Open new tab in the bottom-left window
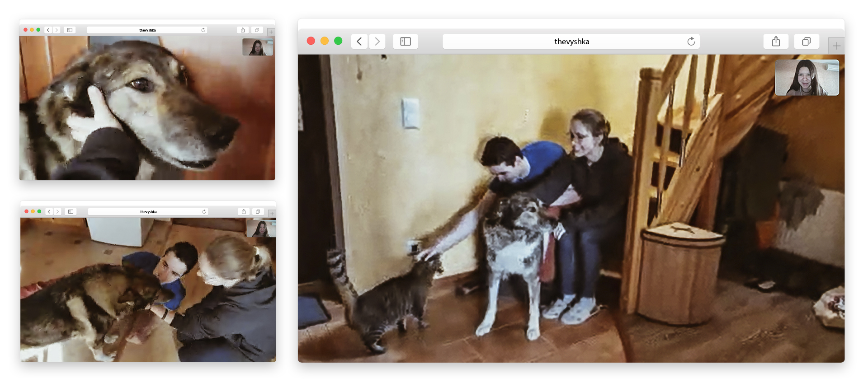The image size is (868, 392). [272, 214]
